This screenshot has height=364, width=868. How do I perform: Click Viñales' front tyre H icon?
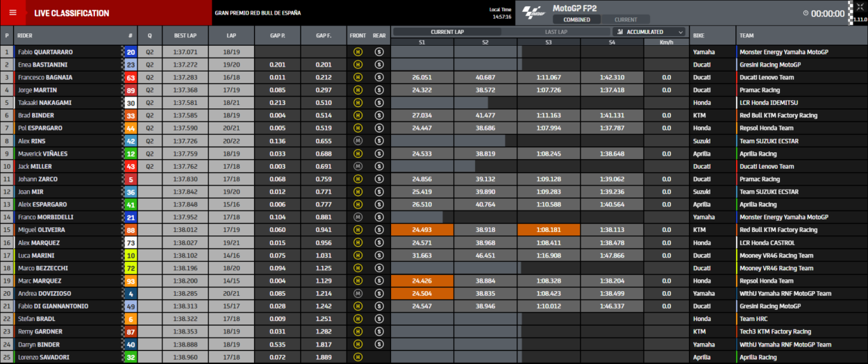358,154
